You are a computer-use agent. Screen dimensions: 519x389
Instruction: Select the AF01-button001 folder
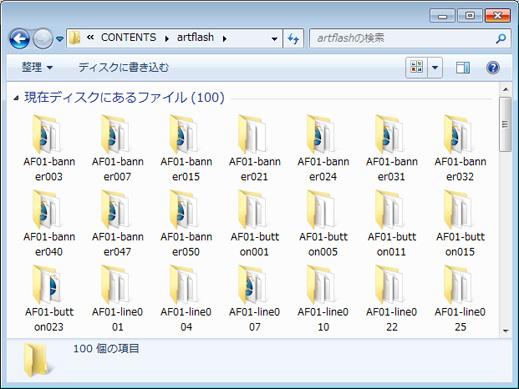click(254, 223)
